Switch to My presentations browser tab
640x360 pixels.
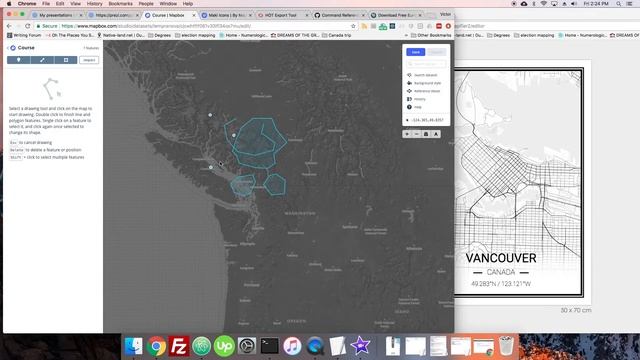56,15
